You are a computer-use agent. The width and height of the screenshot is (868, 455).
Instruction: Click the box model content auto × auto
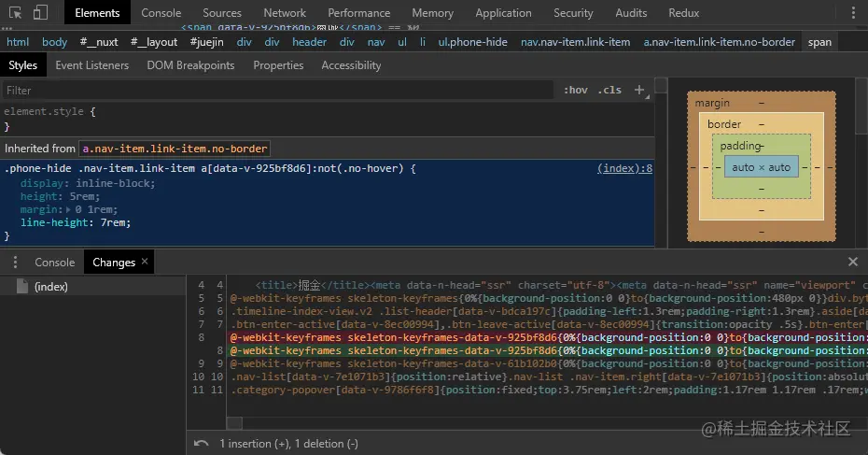click(x=762, y=167)
